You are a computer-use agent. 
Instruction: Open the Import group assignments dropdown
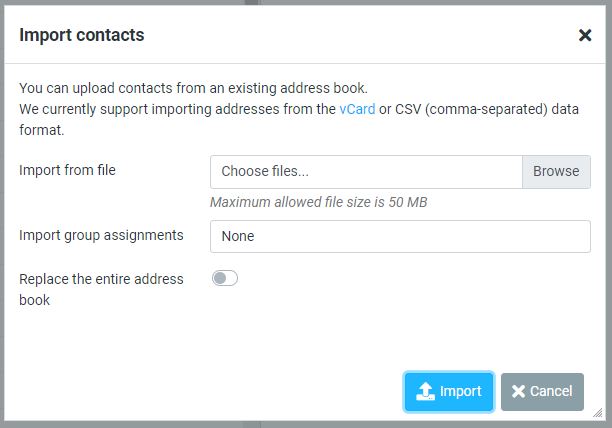point(400,236)
